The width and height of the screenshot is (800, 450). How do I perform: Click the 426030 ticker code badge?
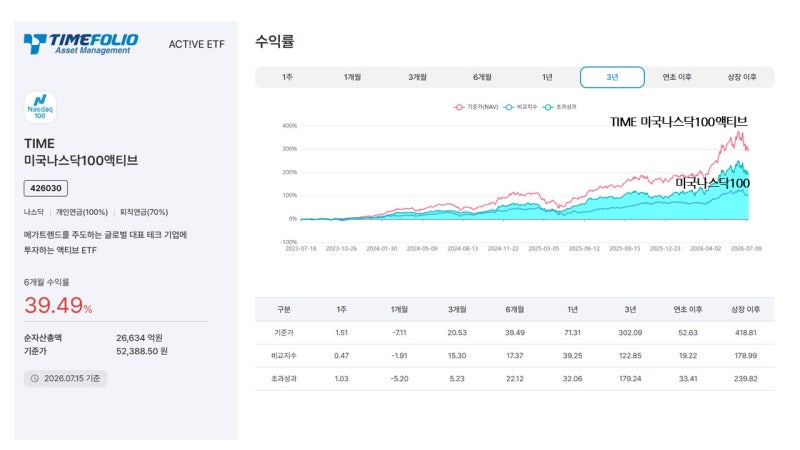[x=45, y=188]
